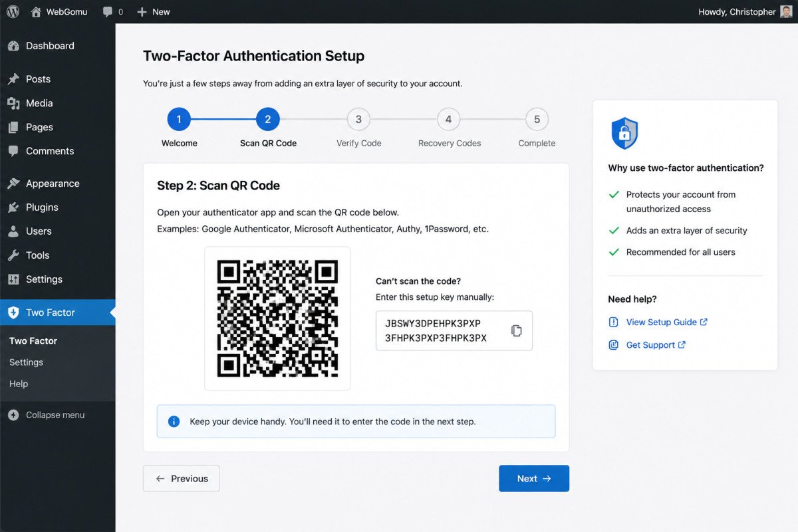Open Help under Two Factor submenu
This screenshot has height=532, width=798.
(19, 384)
